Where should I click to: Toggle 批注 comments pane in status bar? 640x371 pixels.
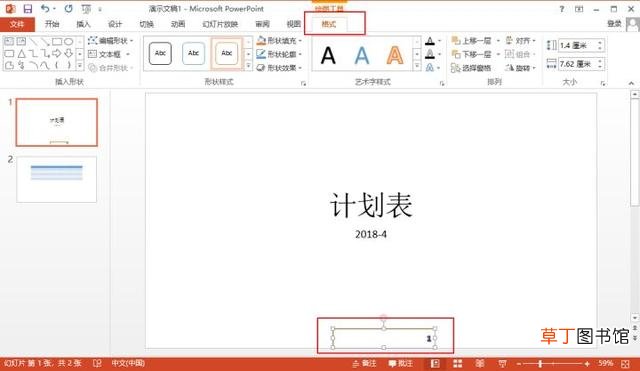[x=400, y=363]
